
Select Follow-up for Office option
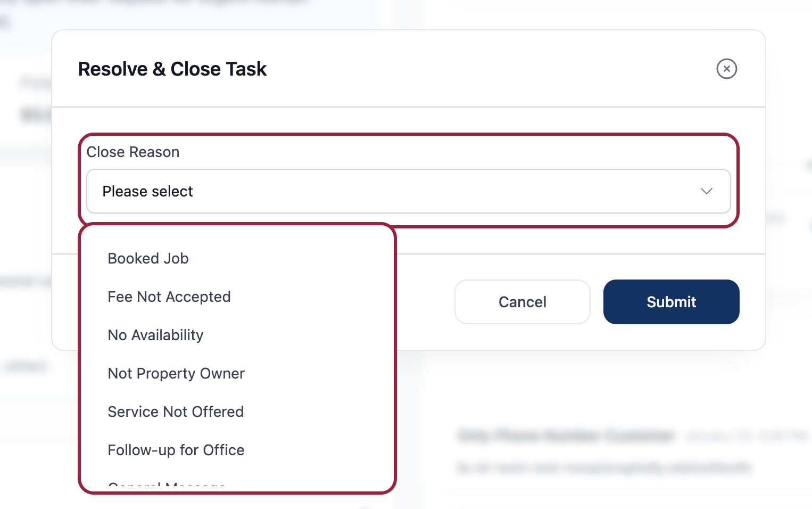point(176,450)
